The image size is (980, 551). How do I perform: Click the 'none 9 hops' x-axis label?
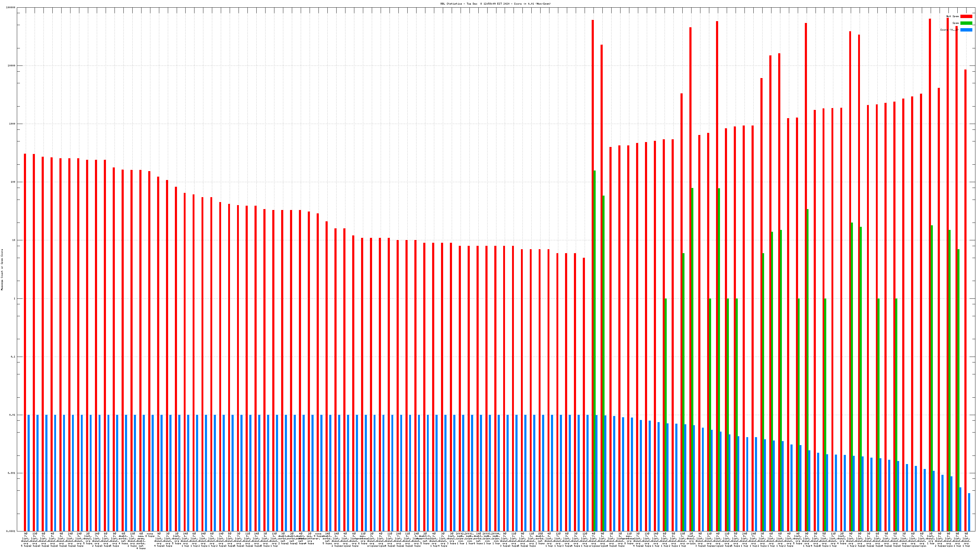pyautogui.click(x=318, y=535)
